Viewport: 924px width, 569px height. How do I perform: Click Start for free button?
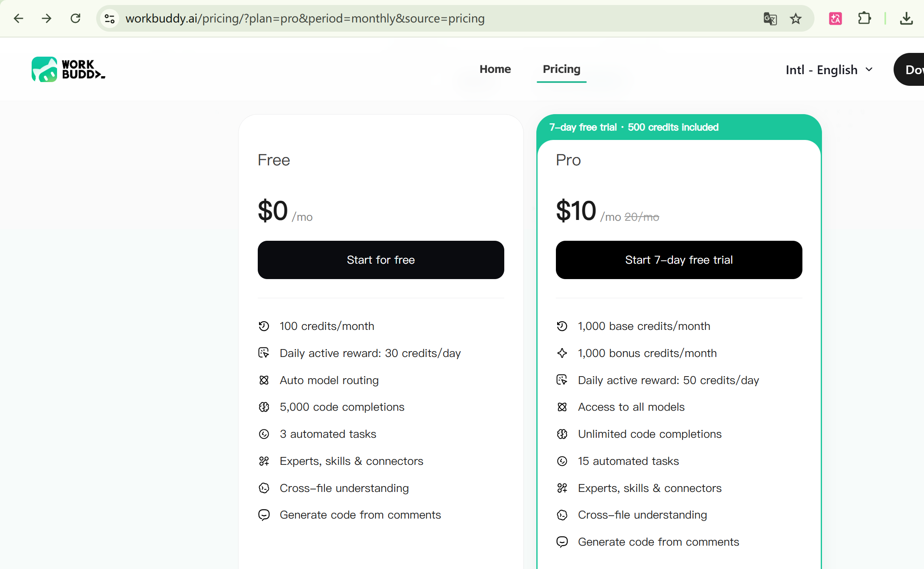[x=381, y=260]
